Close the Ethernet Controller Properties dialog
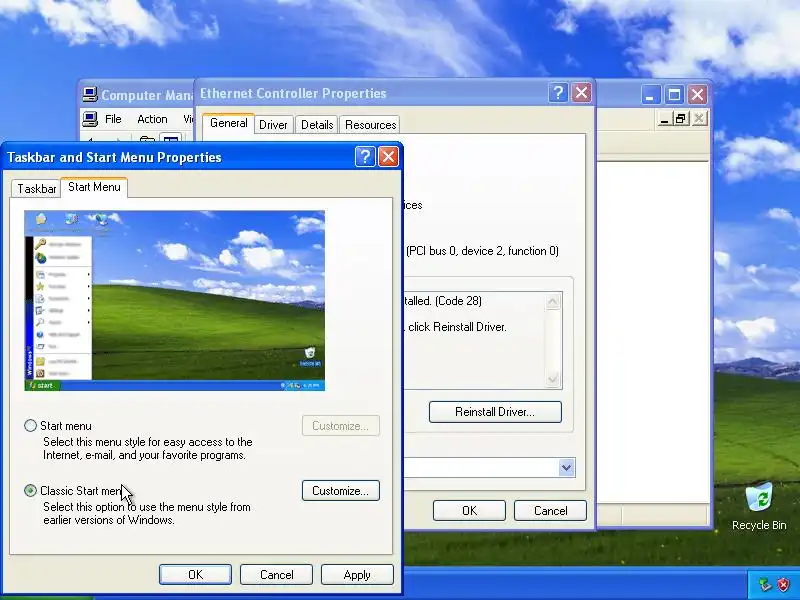Viewport: 800px width, 600px height. pyautogui.click(x=581, y=93)
